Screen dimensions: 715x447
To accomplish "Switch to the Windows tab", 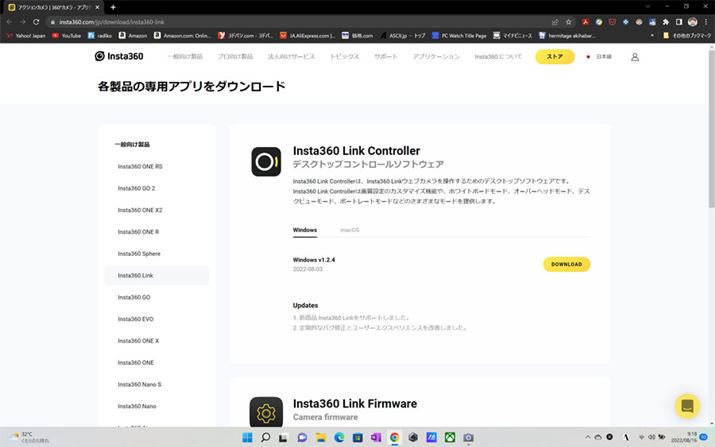I will 305,230.
